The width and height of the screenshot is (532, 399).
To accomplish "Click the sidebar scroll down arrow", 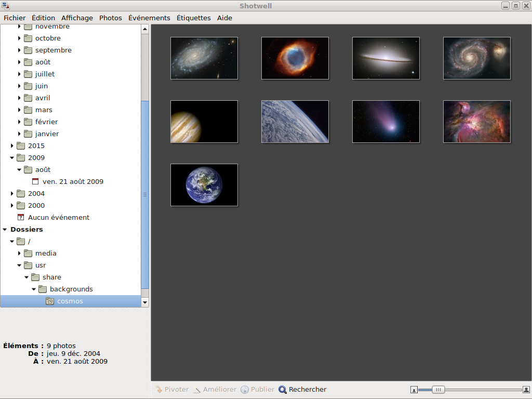I will pos(145,302).
